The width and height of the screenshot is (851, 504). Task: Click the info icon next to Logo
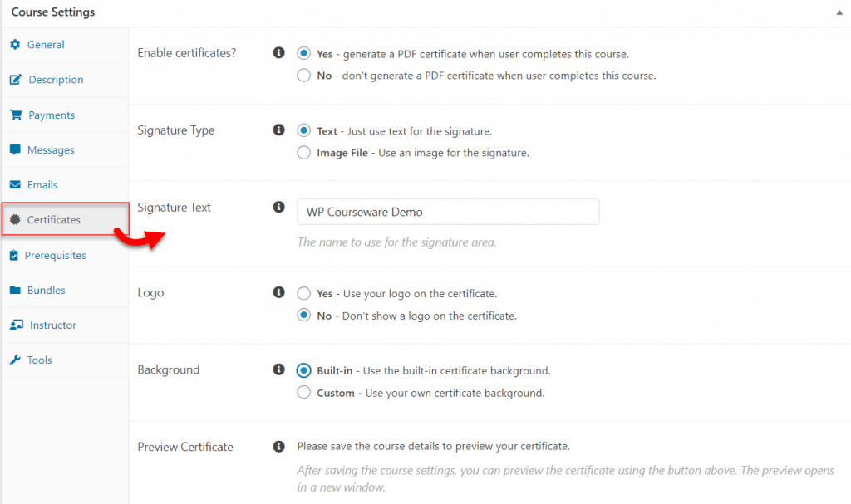[x=279, y=292]
